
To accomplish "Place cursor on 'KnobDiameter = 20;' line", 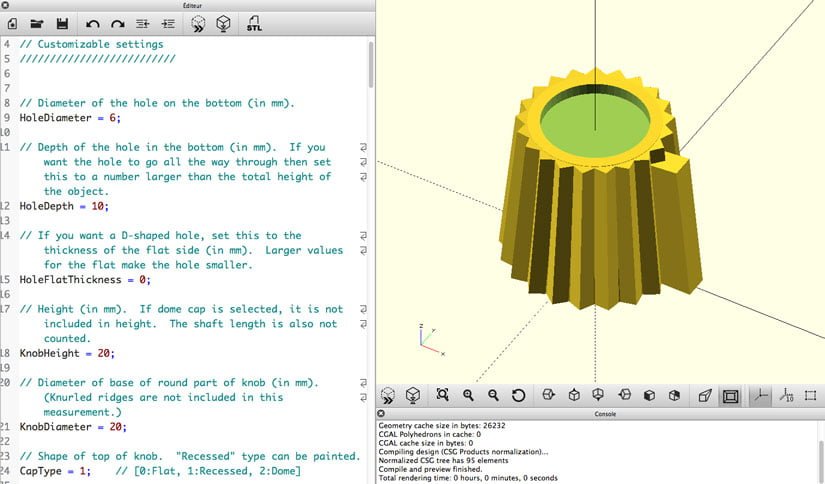I will (x=73, y=427).
